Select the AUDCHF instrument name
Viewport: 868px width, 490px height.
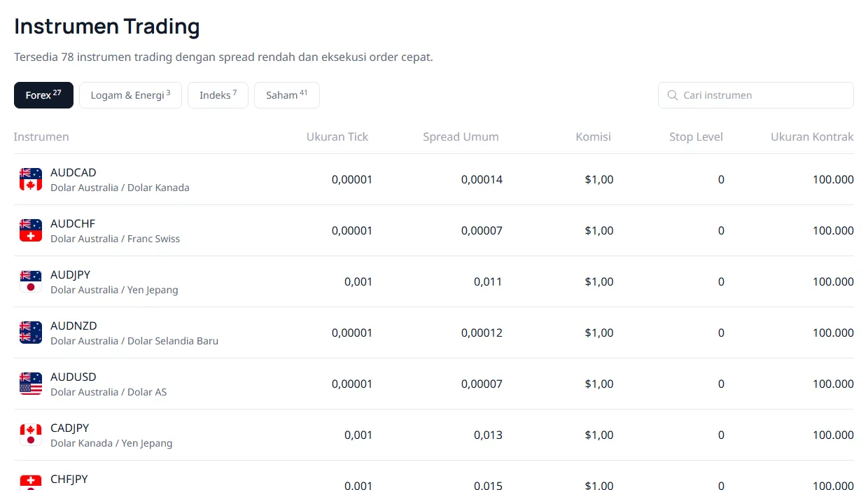tap(73, 223)
